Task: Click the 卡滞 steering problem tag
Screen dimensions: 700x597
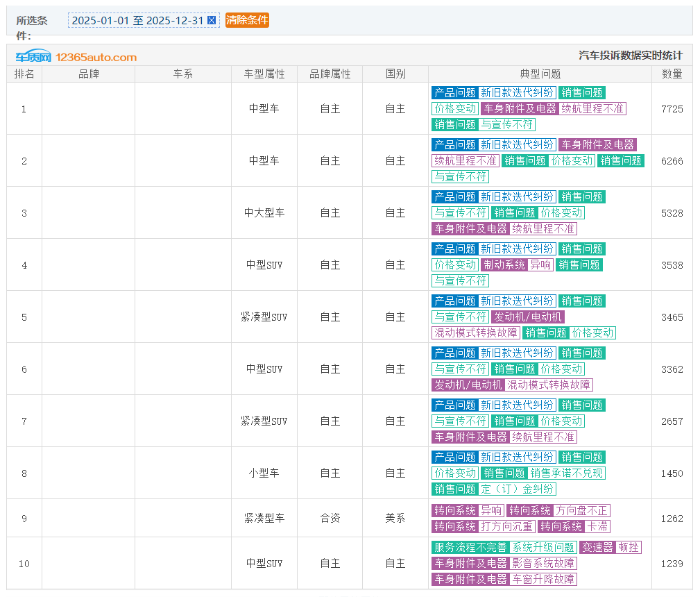Action: click(597, 526)
